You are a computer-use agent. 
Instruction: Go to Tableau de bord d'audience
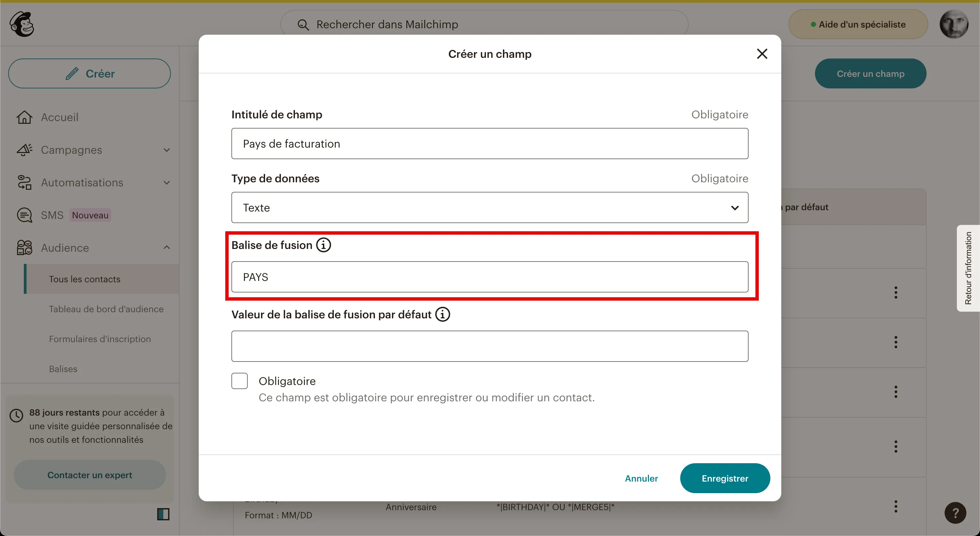coord(106,309)
